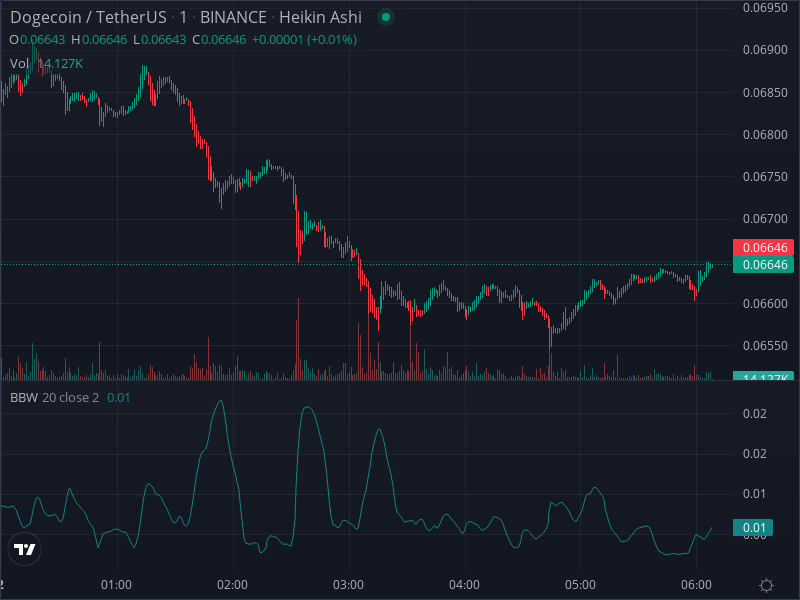The image size is (800, 600).
Task: Open chart settings gear icon
Action: [x=766, y=585]
